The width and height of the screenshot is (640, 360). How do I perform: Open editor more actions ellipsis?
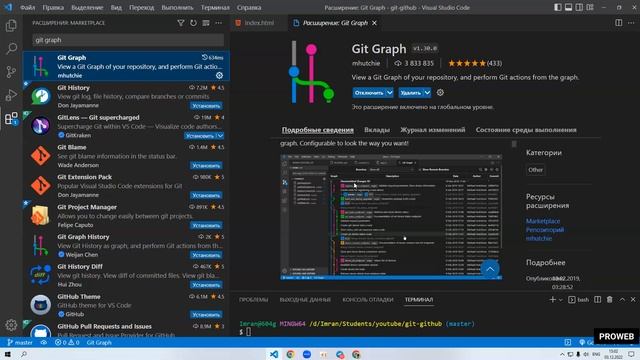click(x=631, y=23)
